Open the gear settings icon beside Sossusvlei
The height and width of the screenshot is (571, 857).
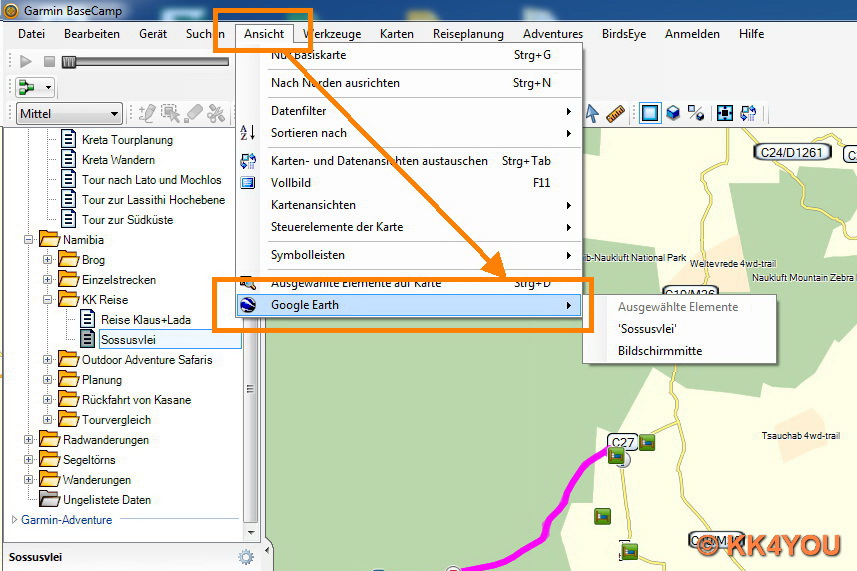[246, 557]
